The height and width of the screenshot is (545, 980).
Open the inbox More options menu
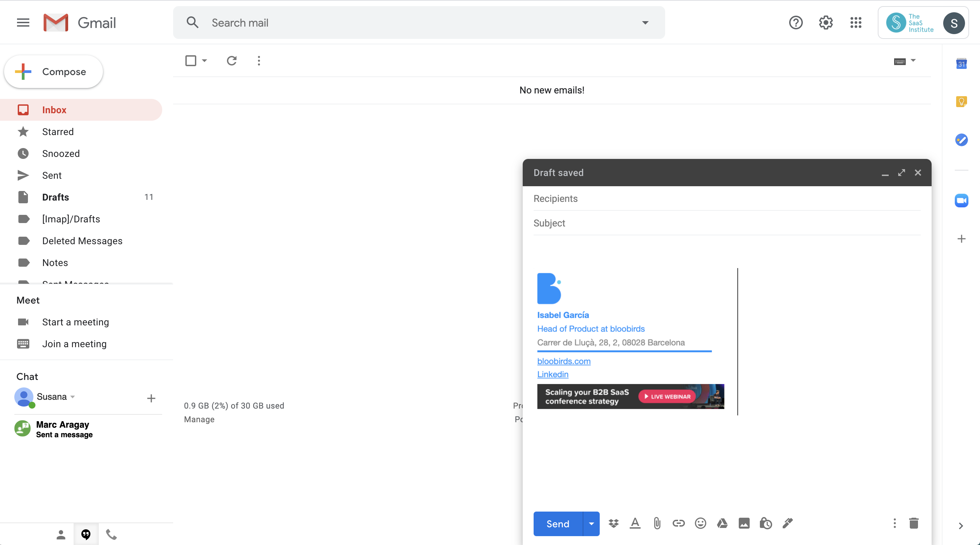tap(259, 61)
